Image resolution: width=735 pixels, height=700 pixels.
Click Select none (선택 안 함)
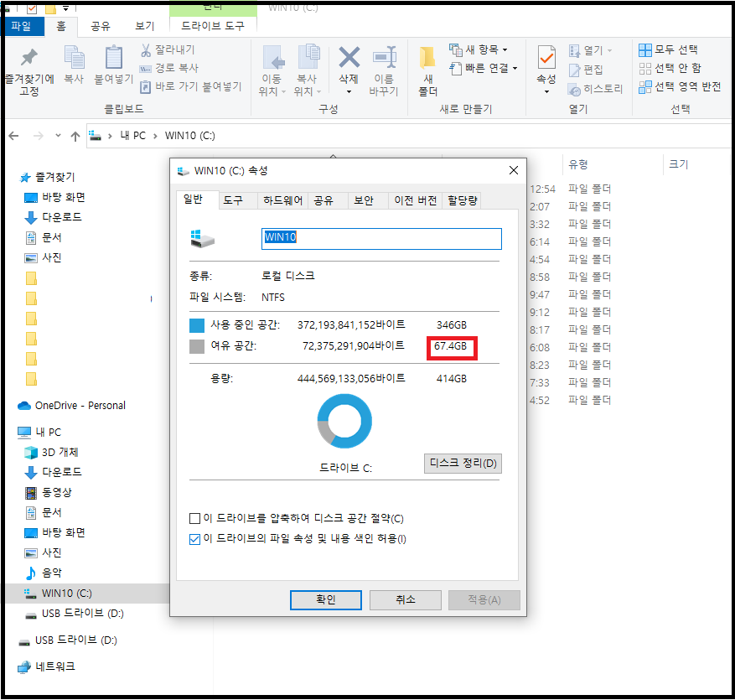coord(670,69)
